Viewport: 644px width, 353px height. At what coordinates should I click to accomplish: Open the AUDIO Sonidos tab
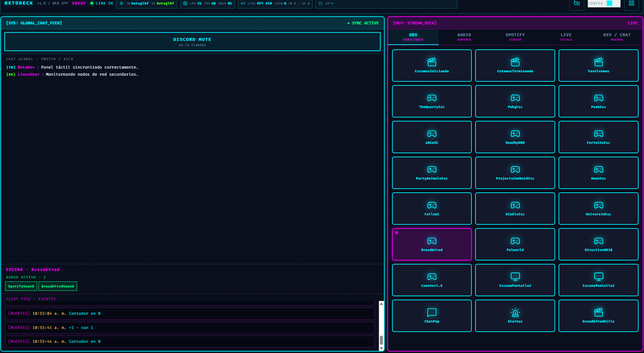[x=464, y=37]
